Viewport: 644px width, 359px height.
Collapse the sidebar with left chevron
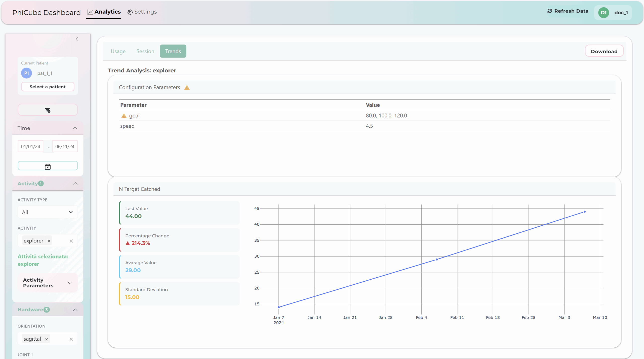pyautogui.click(x=77, y=39)
